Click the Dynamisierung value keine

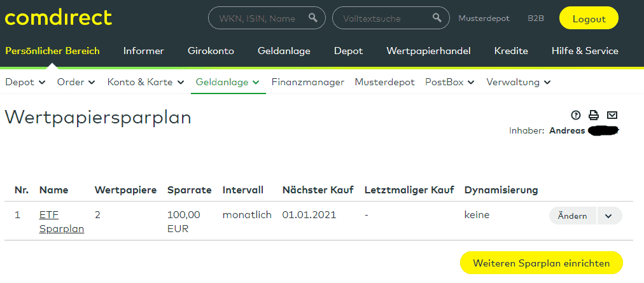[x=477, y=215]
